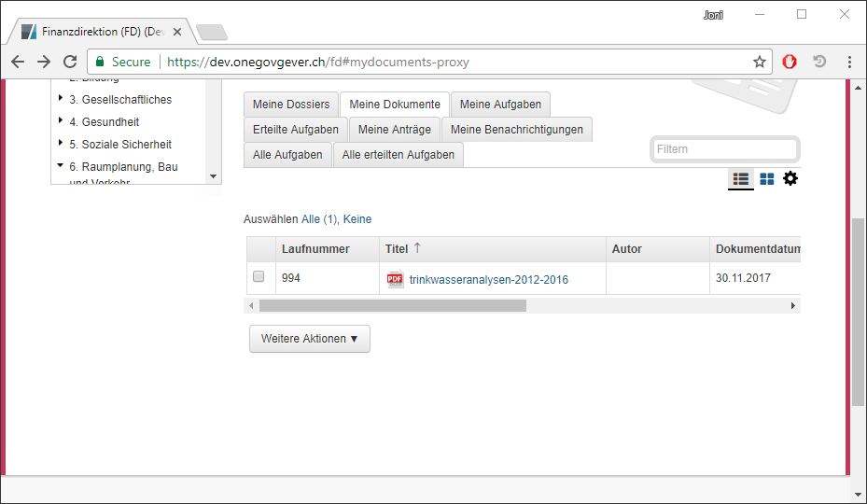Deselect all via the Keine link

click(x=357, y=219)
